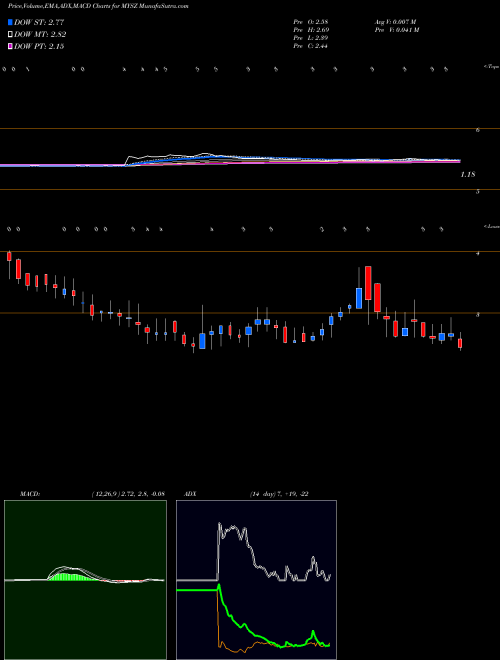Image resolution: width=500 pixels, height=660 pixels.
Task: Click the tallest red candlestick near price 4 peak
Action: (x=368, y=283)
